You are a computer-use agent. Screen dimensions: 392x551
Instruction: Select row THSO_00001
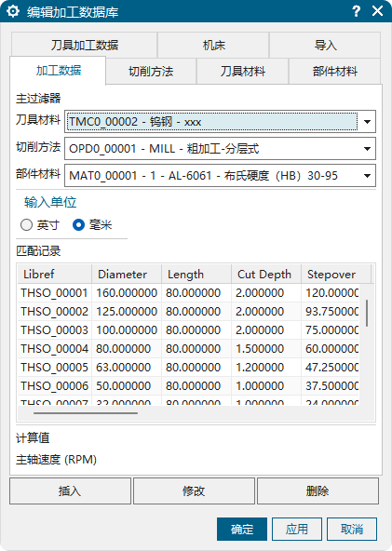tap(188, 292)
